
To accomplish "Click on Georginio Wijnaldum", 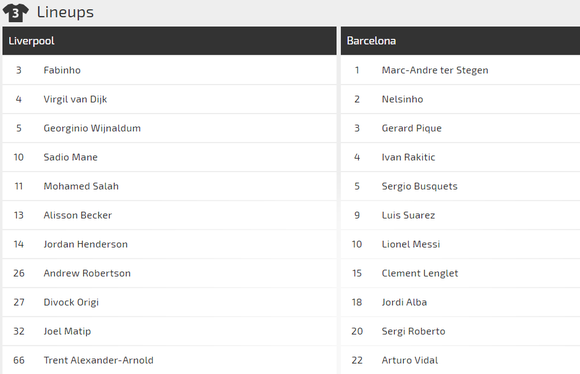I will click(x=92, y=128).
